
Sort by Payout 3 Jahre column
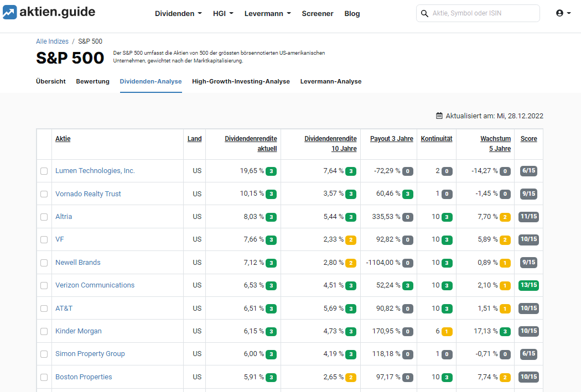tap(392, 139)
